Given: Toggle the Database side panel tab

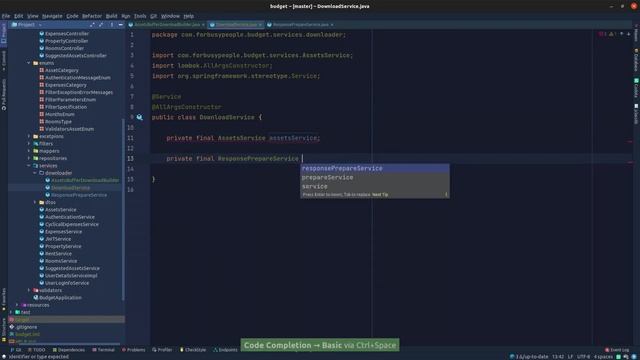Looking at the screenshot, I should pyautogui.click(x=636, y=59).
